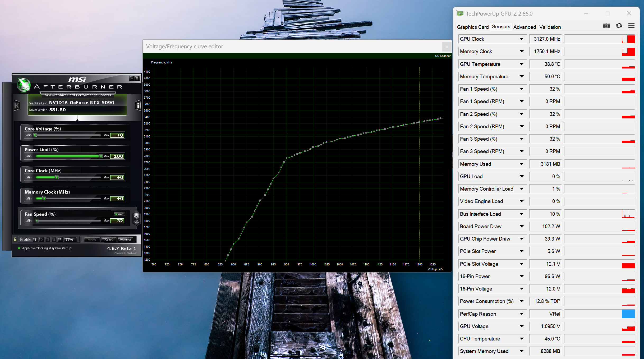644x359 pixels.
Task: Click the OC Scanner link
Action: click(443, 56)
